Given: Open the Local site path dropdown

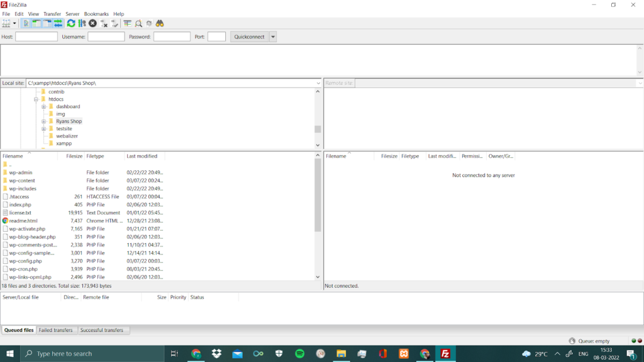Looking at the screenshot, I should [x=318, y=83].
